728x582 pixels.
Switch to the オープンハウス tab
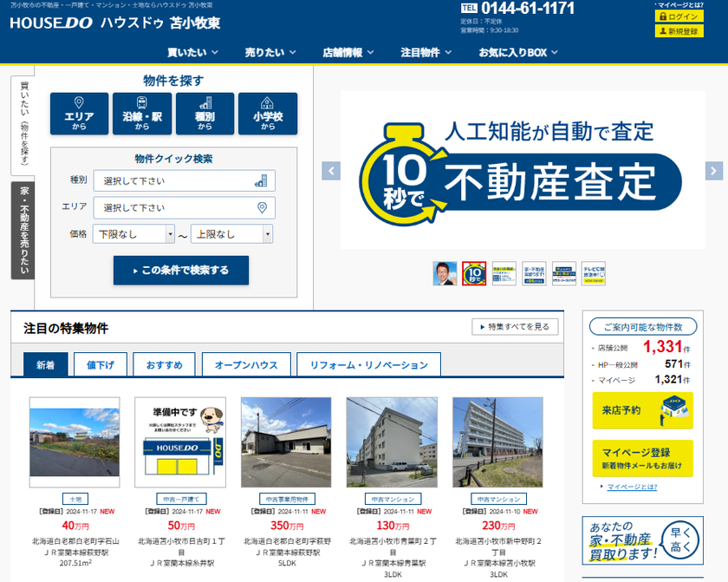pos(246,364)
